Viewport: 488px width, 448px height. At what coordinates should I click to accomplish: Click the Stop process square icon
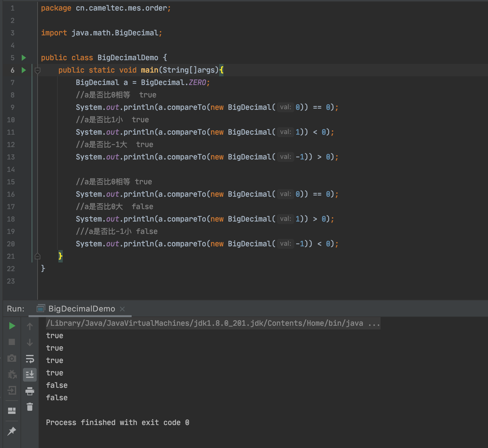coord(12,342)
